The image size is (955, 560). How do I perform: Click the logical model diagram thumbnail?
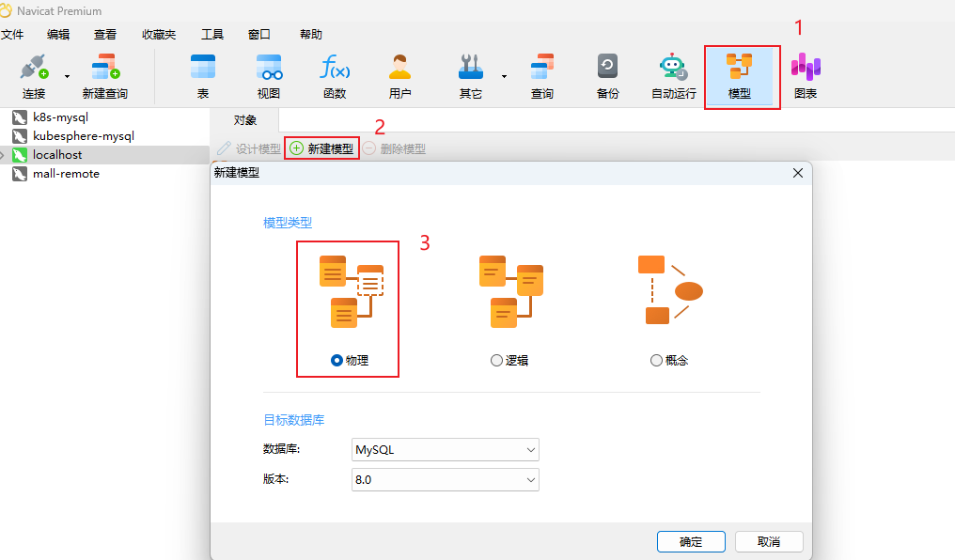point(510,291)
